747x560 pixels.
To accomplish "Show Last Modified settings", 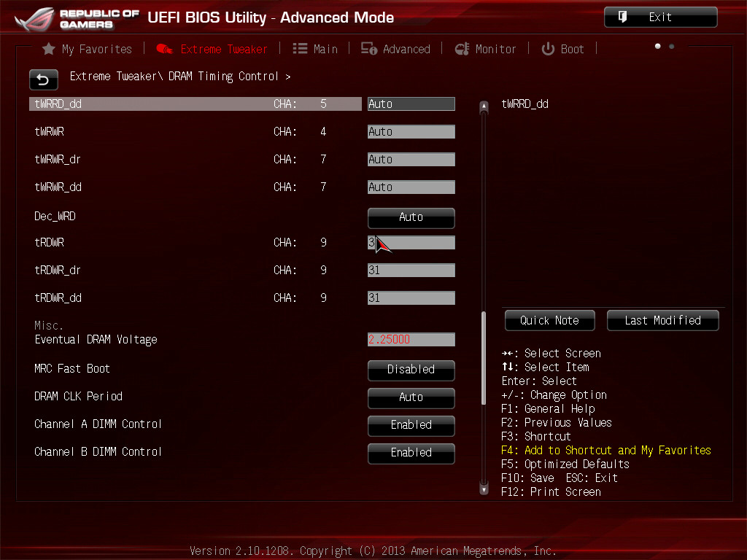I will (x=662, y=321).
